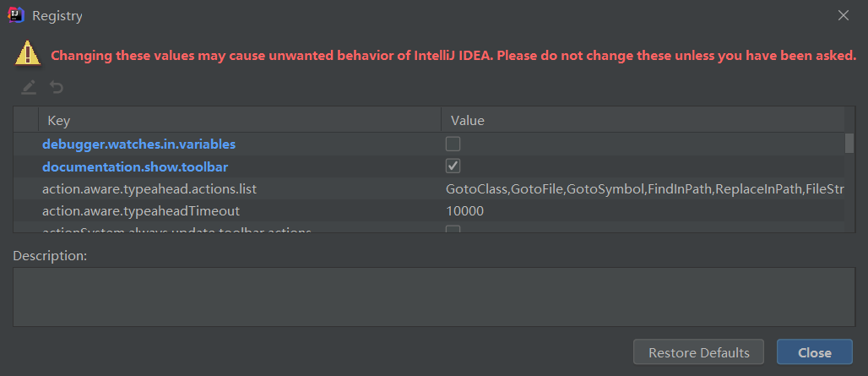
Task: Click the yellow warning triangle icon
Action: 27,55
